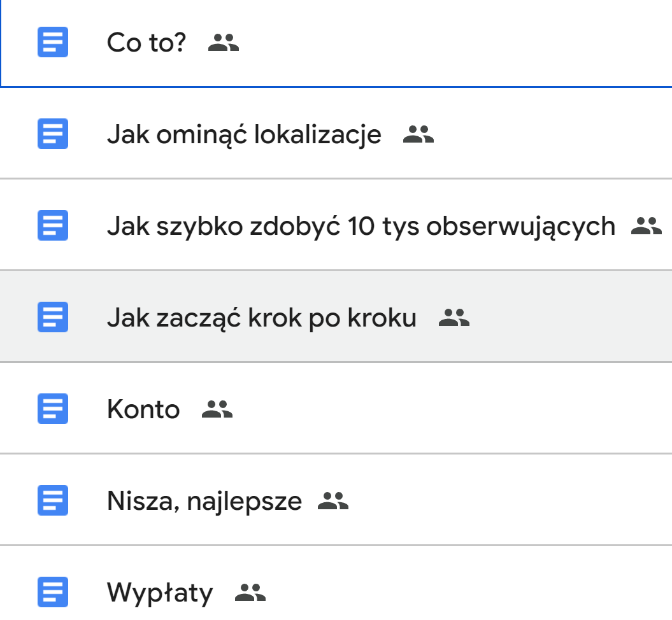Click the Docs icon beside "Jak szybko zdobyć"
The height and width of the screenshot is (620, 672).
(53, 226)
